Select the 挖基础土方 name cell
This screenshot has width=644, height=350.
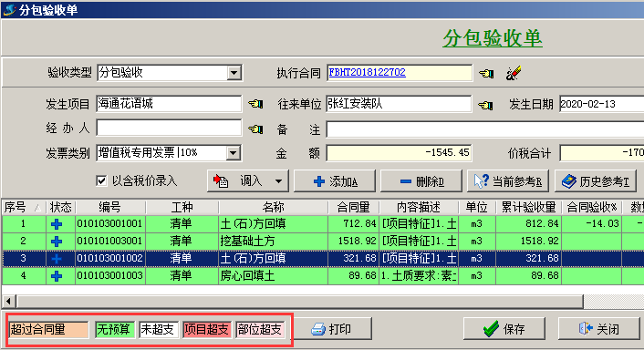click(273, 242)
